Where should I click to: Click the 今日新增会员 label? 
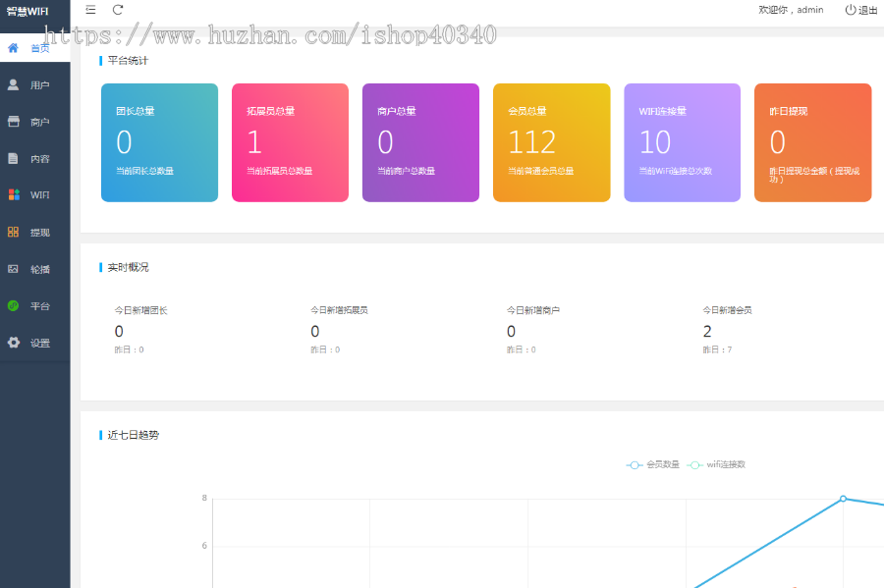pos(727,310)
